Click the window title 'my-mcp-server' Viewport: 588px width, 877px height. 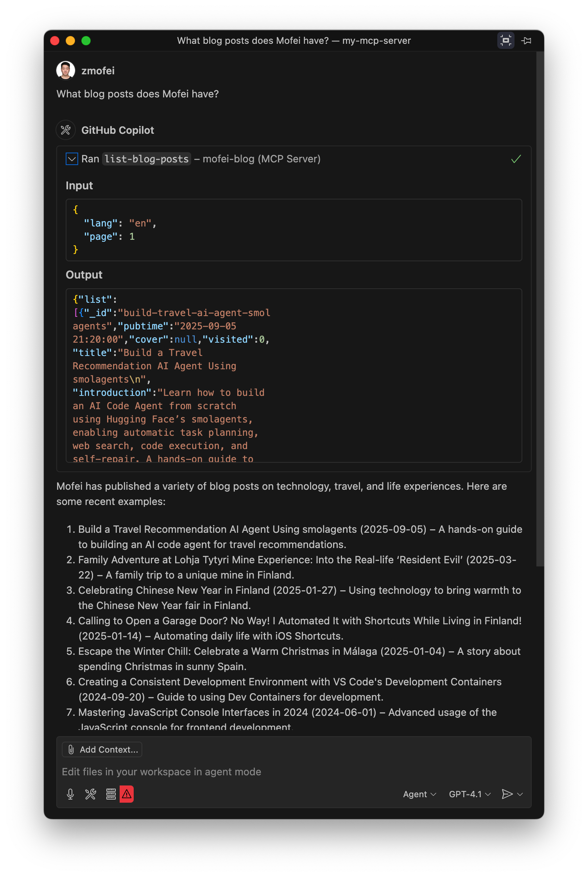376,41
